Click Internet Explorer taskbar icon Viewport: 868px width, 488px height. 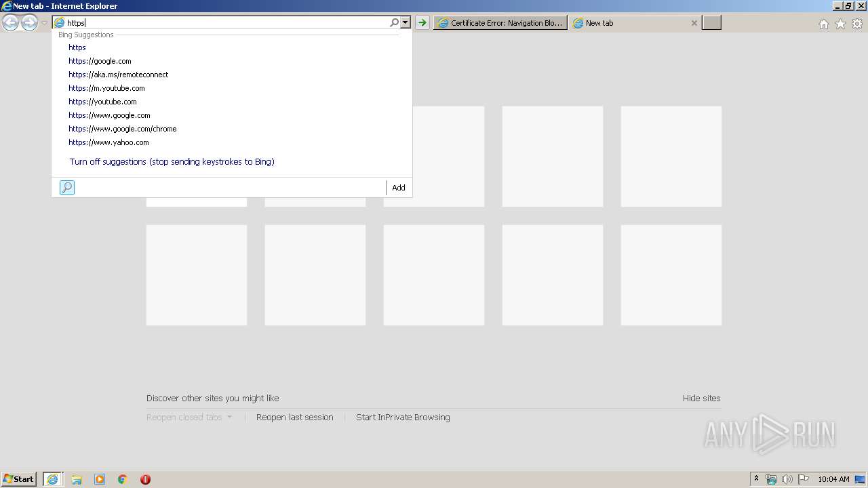[52, 479]
